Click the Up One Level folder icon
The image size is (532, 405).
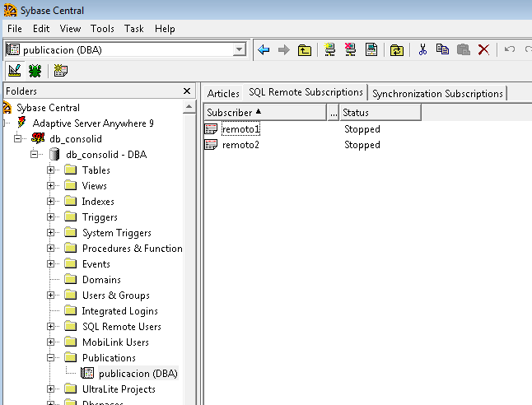point(305,50)
